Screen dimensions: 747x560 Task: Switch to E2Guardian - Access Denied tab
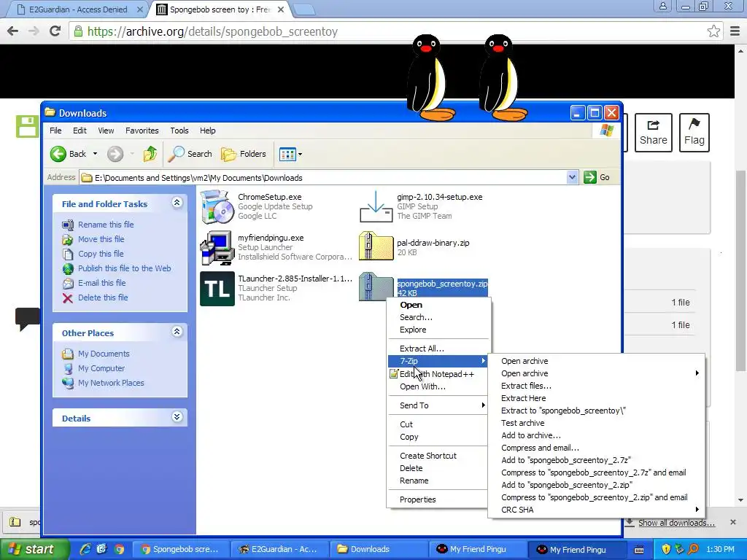(78, 9)
